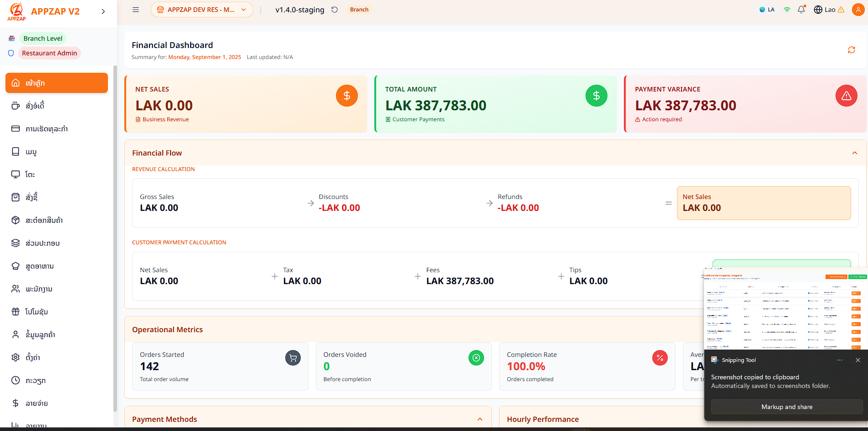Collapse the sidebar with the chevron arrow
This screenshot has height=431, width=868.
coord(103,11)
